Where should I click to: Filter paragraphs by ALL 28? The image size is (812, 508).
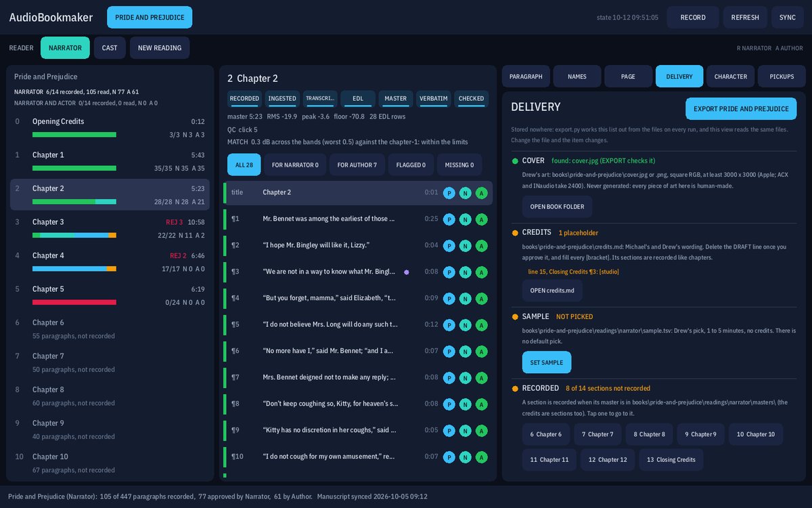point(244,165)
